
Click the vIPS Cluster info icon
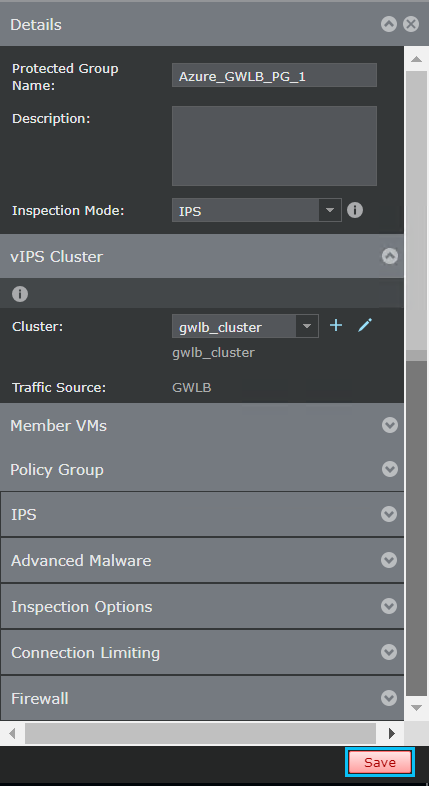tap(20, 294)
